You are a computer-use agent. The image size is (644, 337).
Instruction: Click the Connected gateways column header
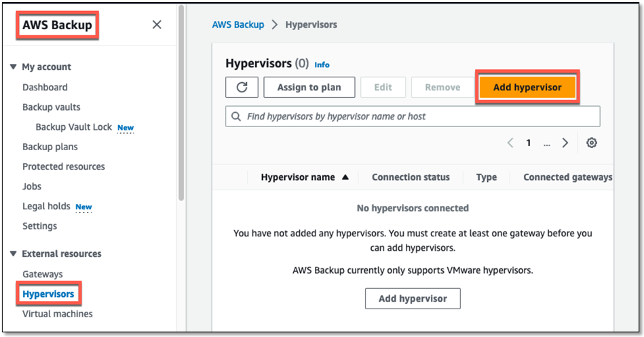tap(567, 177)
